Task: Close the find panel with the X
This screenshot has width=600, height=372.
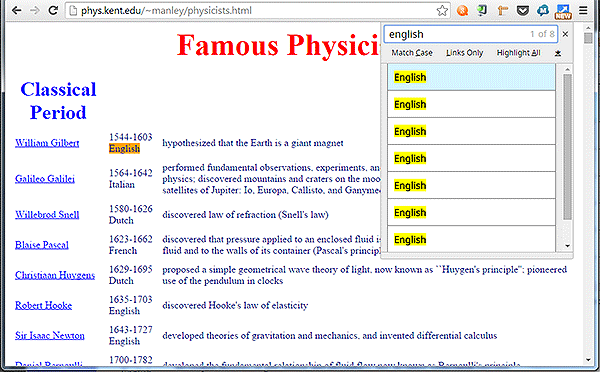Action: coord(565,34)
